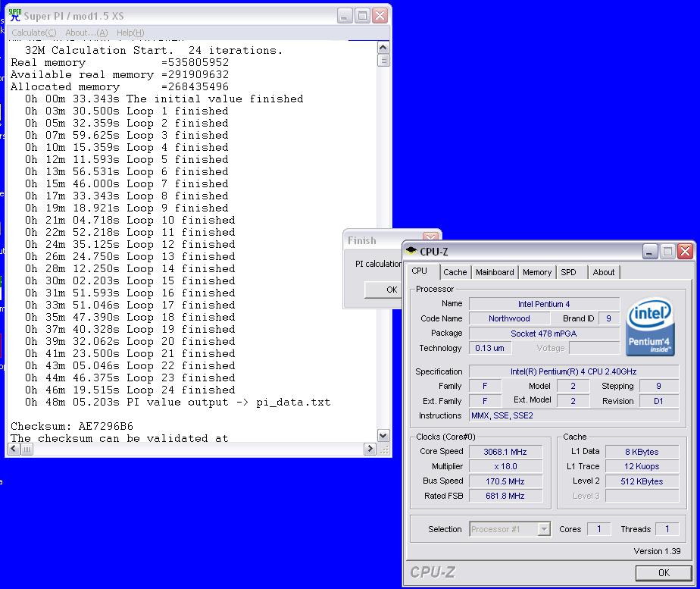This screenshot has width=700, height=589.
Task: Minimize the CPU-Z window
Action: coord(650,252)
